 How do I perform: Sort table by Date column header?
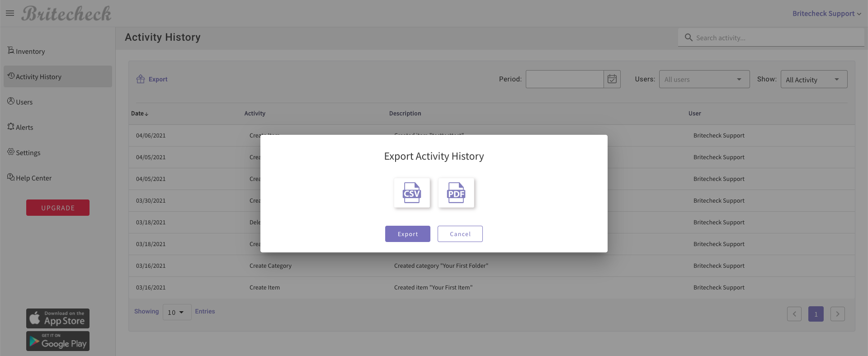(x=140, y=114)
